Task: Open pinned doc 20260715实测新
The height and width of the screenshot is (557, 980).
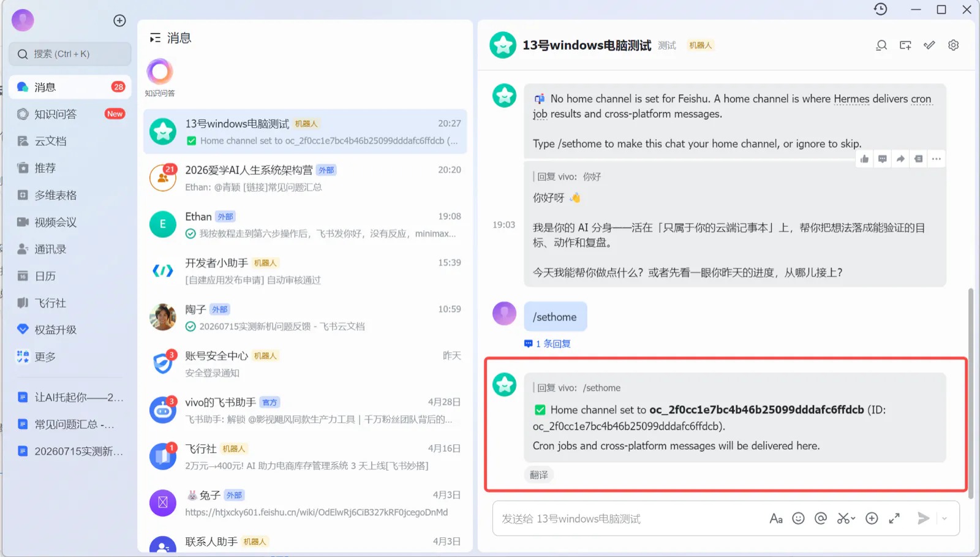Action: pyautogui.click(x=70, y=451)
